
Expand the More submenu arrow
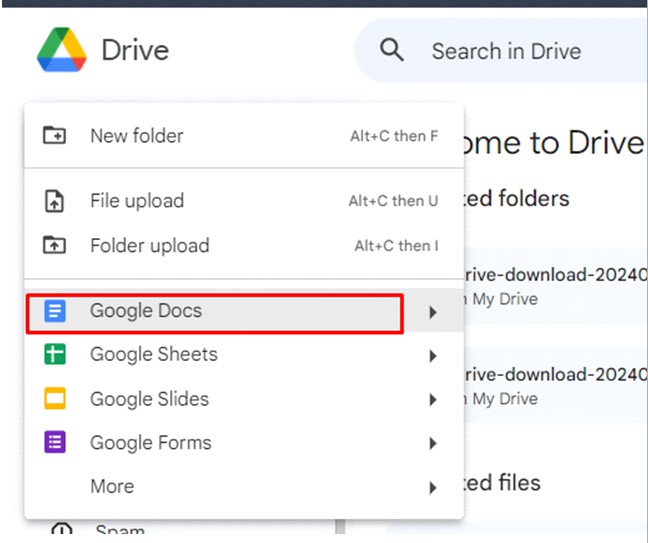[433, 488]
